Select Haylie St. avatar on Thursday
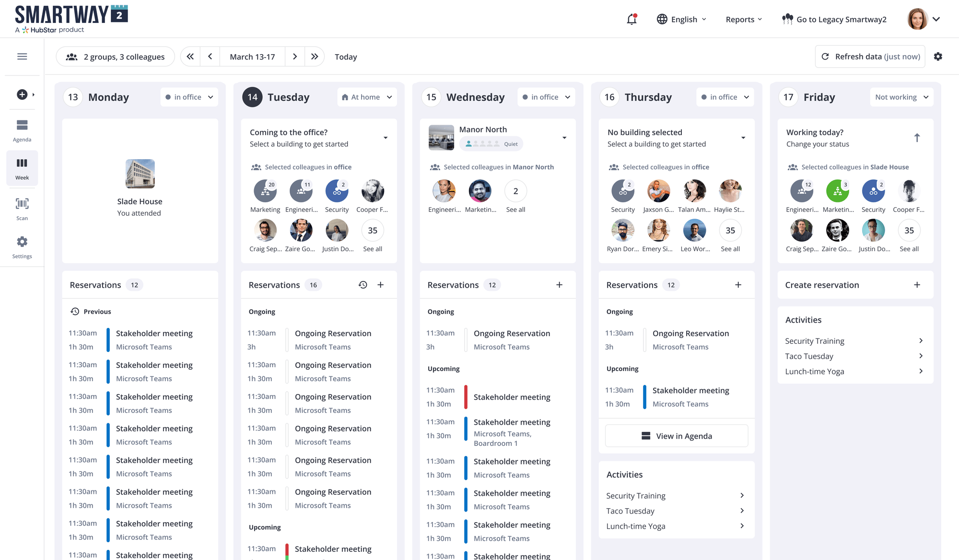This screenshot has height=560, width=959. click(730, 191)
